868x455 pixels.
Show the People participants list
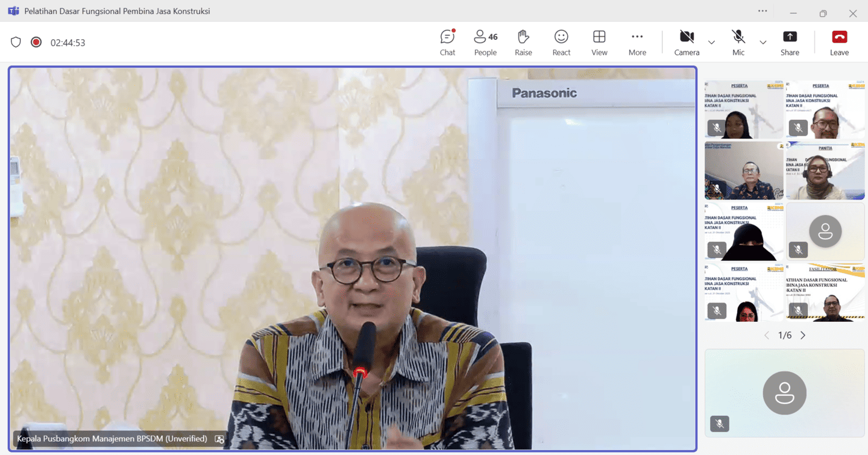pos(485,43)
